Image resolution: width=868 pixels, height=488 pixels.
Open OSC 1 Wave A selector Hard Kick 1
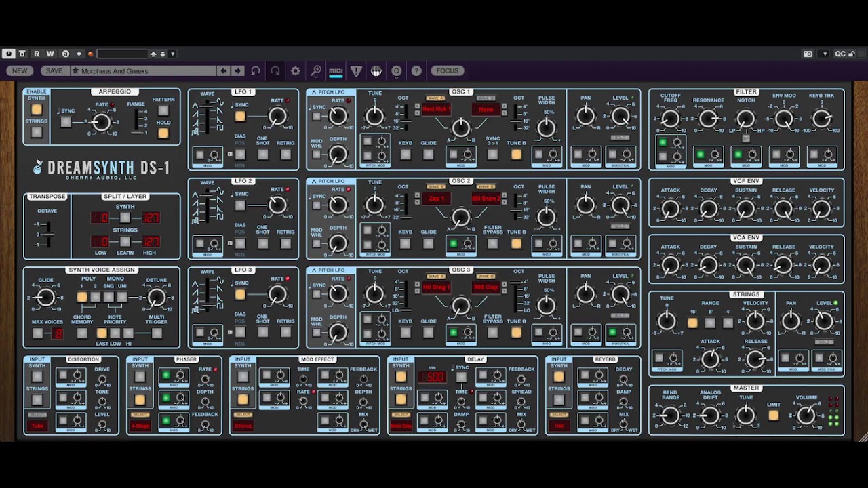[x=436, y=109]
